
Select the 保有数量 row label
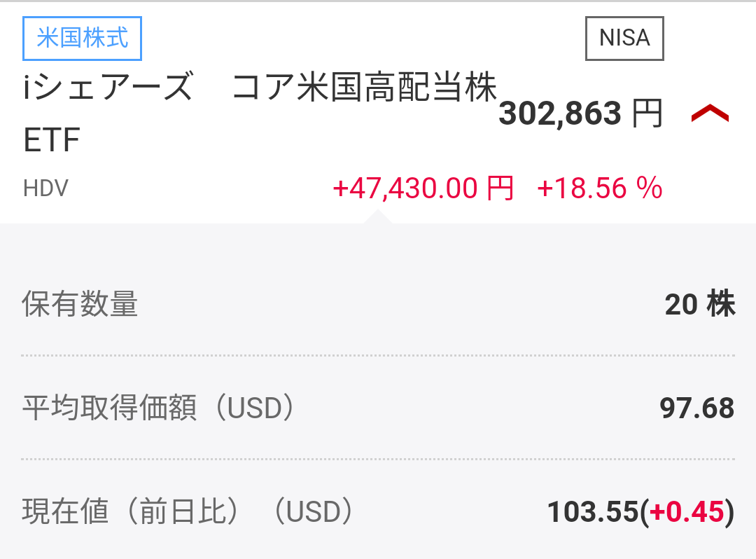[80, 305]
